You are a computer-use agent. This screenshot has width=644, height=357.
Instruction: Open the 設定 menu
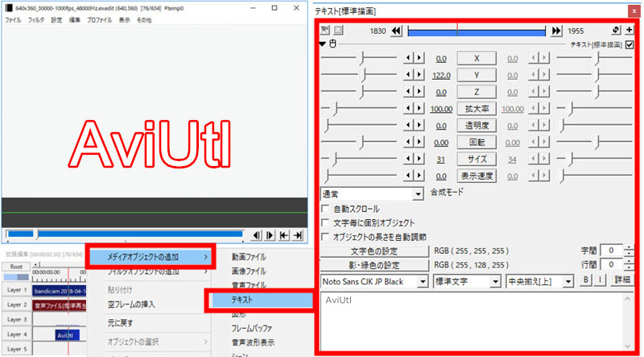tap(56, 19)
